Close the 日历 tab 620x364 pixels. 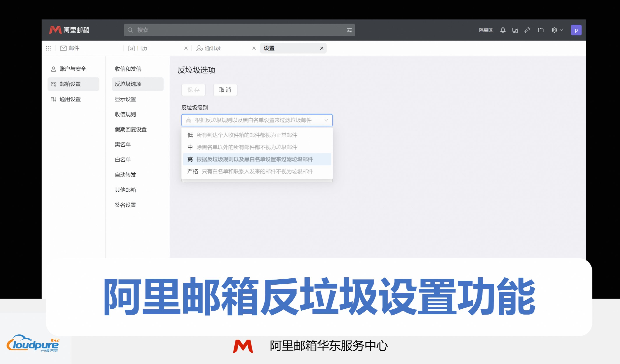pyautogui.click(x=186, y=48)
